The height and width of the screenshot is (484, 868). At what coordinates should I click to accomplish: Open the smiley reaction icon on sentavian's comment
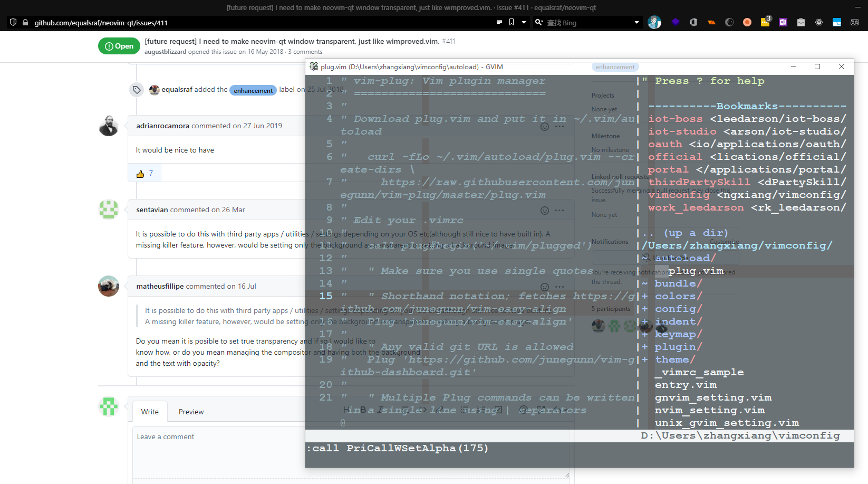[x=544, y=210]
